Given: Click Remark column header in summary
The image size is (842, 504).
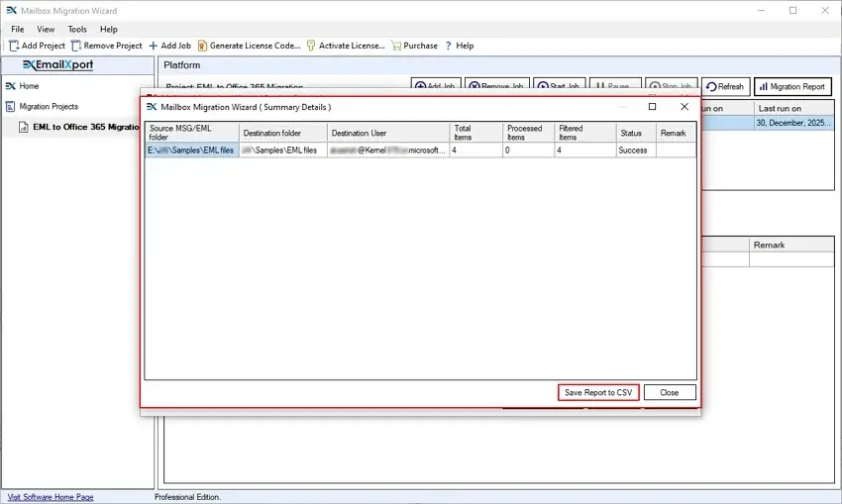Looking at the screenshot, I should (676, 132).
